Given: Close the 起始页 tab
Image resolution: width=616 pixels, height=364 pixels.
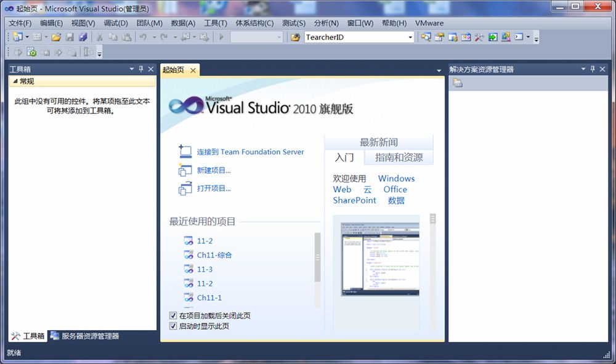Looking at the screenshot, I should click(x=193, y=70).
